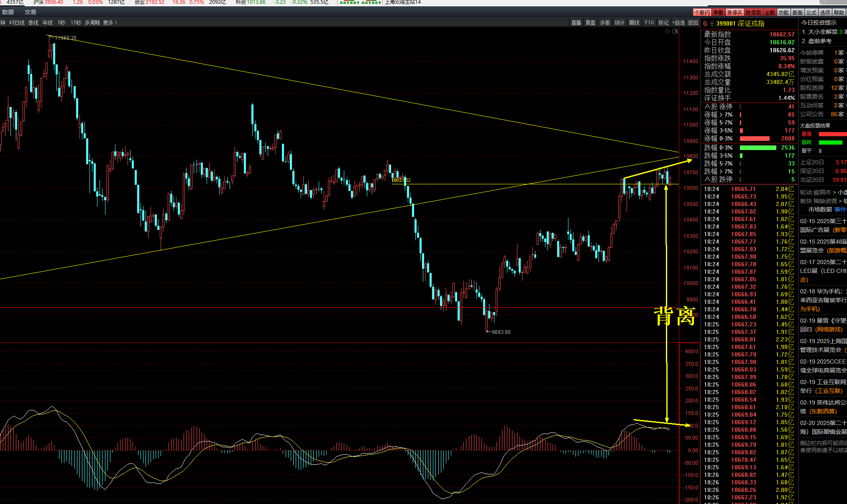This screenshot has height=504, width=847.
Task: Toggle the 直播 live mode button
Action: tap(576, 23)
